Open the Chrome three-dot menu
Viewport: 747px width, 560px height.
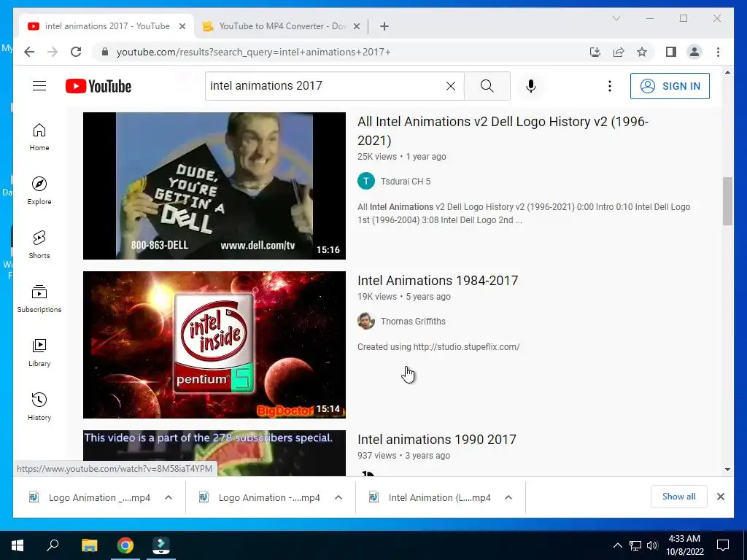pyautogui.click(x=718, y=52)
